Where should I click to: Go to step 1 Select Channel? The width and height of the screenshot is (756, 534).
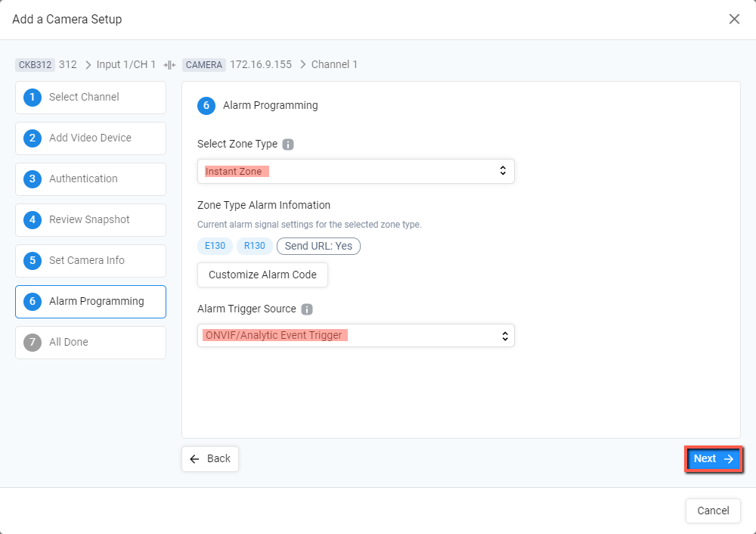[x=91, y=98]
